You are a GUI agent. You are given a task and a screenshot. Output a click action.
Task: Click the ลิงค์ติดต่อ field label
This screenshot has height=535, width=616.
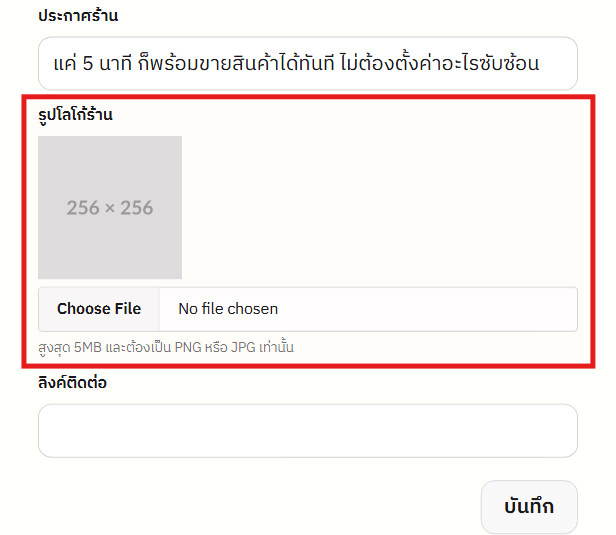pyautogui.click(x=73, y=382)
